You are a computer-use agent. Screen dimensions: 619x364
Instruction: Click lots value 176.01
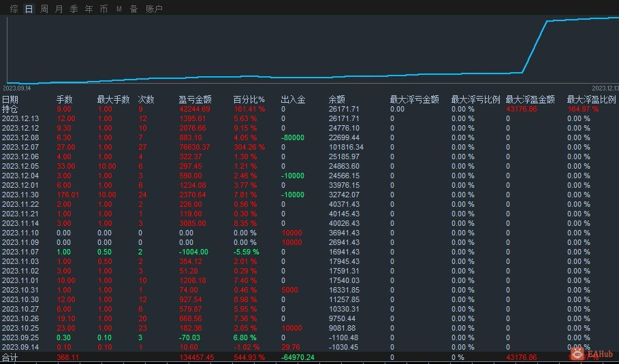click(x=68, y=195)
